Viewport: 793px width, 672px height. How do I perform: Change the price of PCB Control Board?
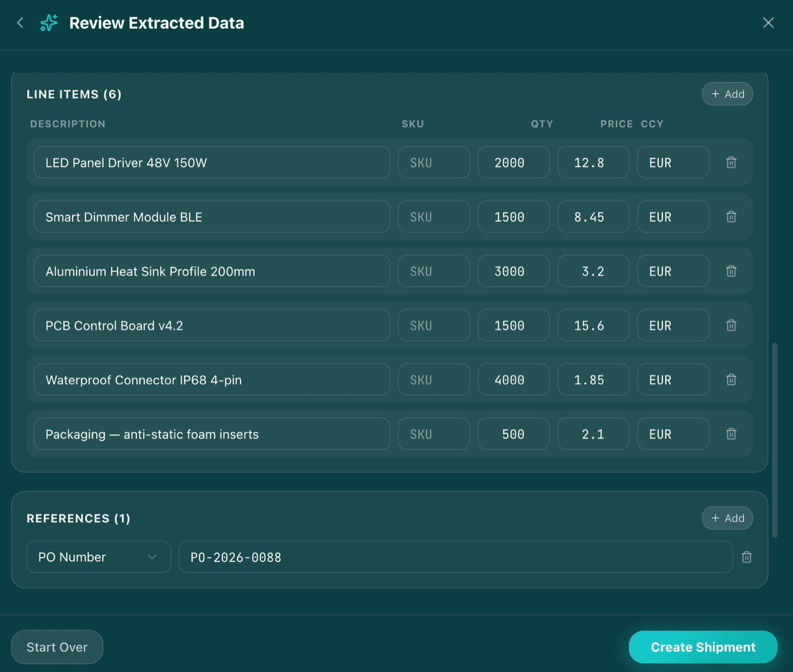[x=593, y=325]
